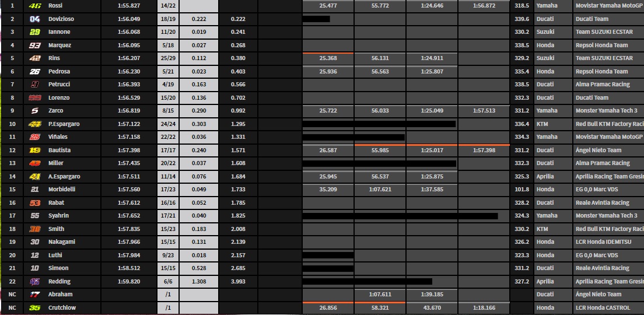Click Bautista's number 19 badge
Viewport: 644px width, 315px height.
(x=34, y=150)
